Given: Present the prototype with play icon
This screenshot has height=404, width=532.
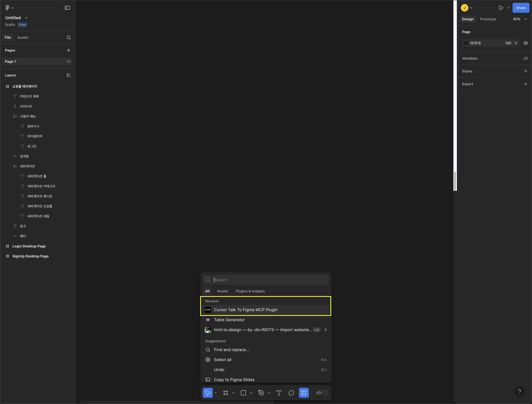Looking at the screenshot, I should click(501, 8).
